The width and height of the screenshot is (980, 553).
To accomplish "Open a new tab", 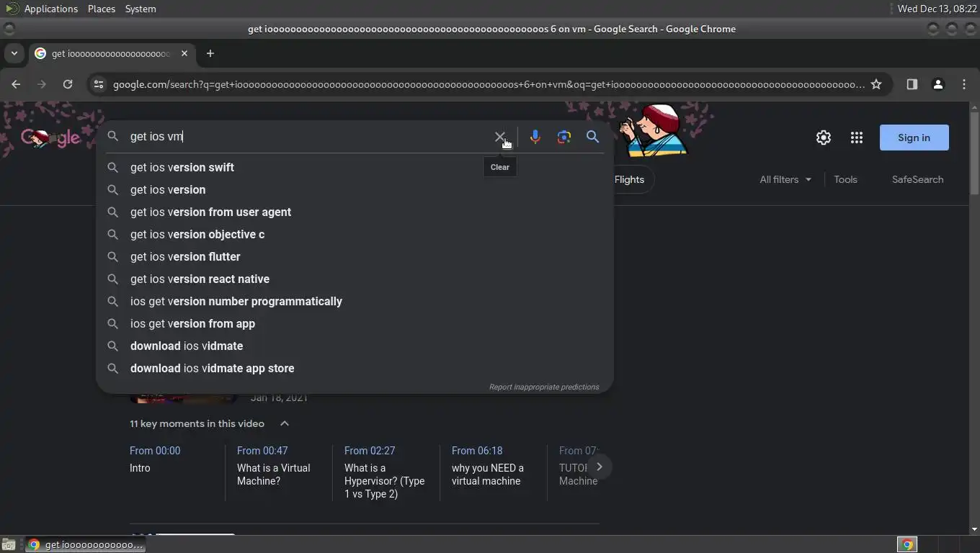I will point(210,53).
